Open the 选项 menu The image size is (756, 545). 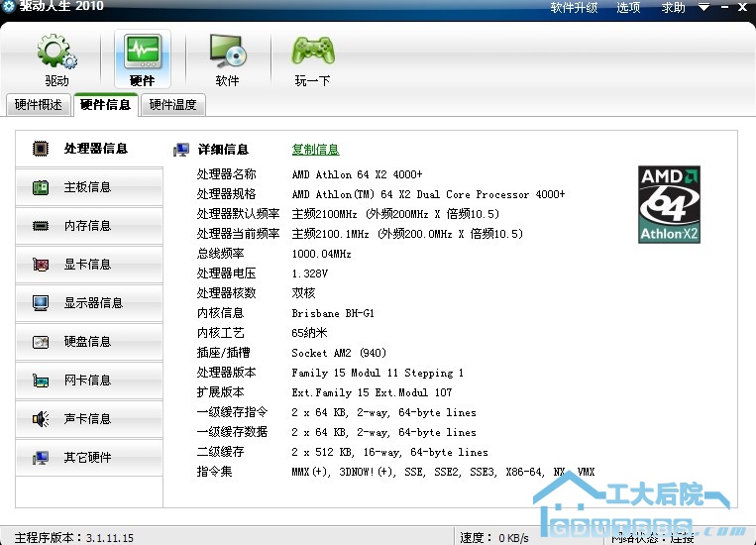pyautogui.click(x=628, y=8)
